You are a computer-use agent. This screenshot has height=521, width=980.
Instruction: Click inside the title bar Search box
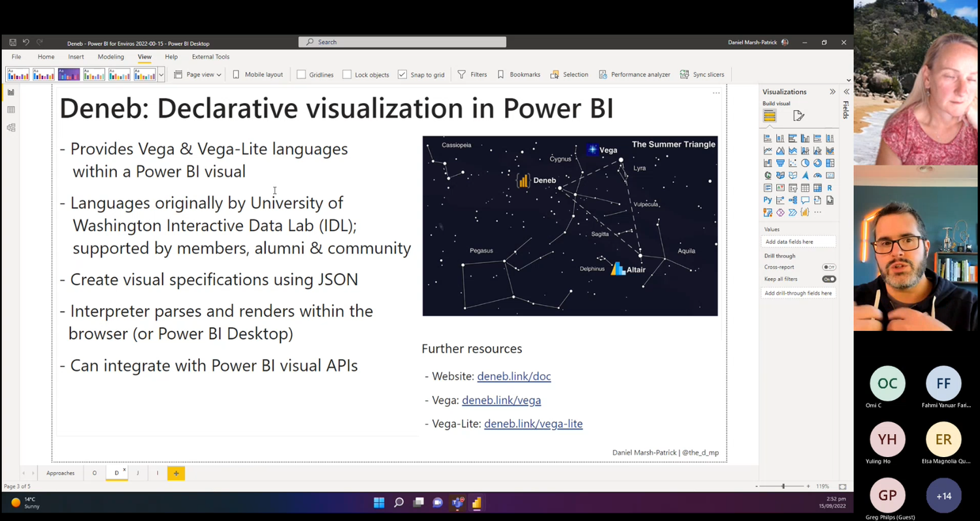pyautogui.click(x=401, y=42)
